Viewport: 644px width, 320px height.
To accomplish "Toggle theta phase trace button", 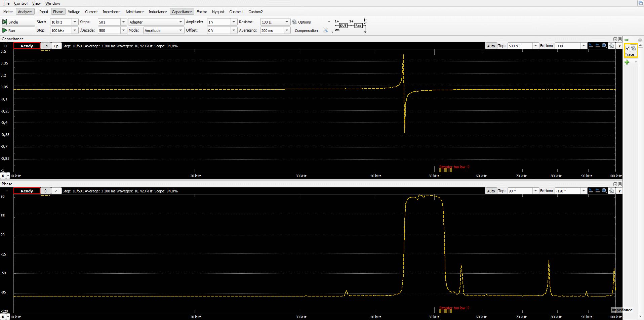I will click(46, 191).
